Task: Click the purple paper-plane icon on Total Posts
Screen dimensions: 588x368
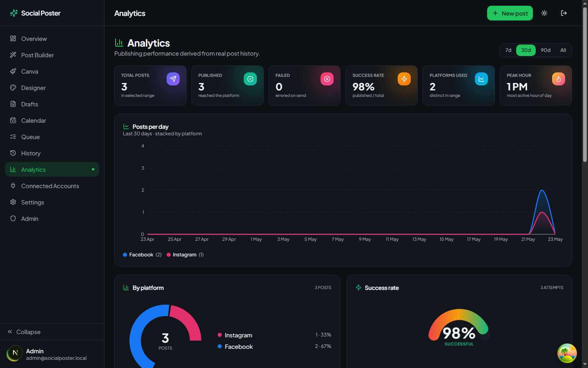Action: 173,79
